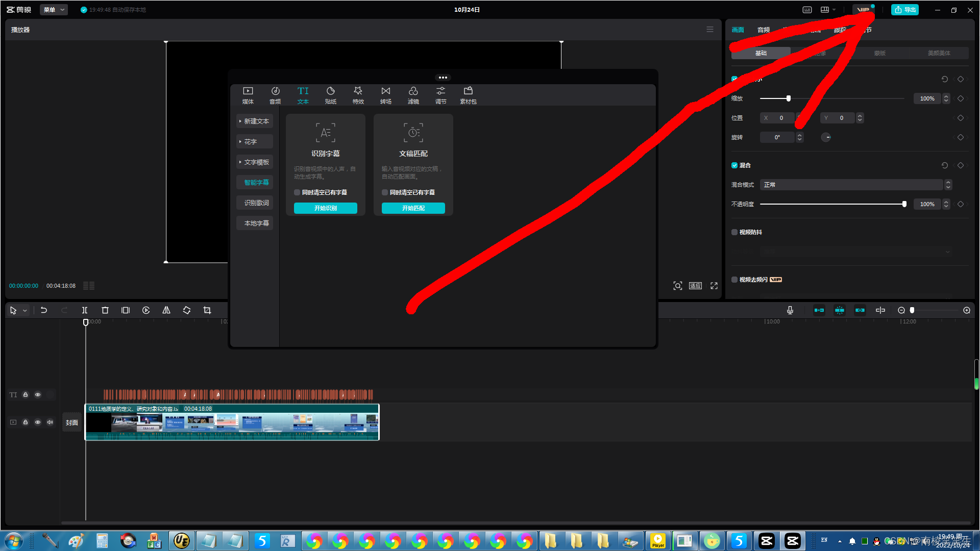The height and width of the screenshot is (551, 980).
Task: Click the microphone record icon
Action: 790,310
